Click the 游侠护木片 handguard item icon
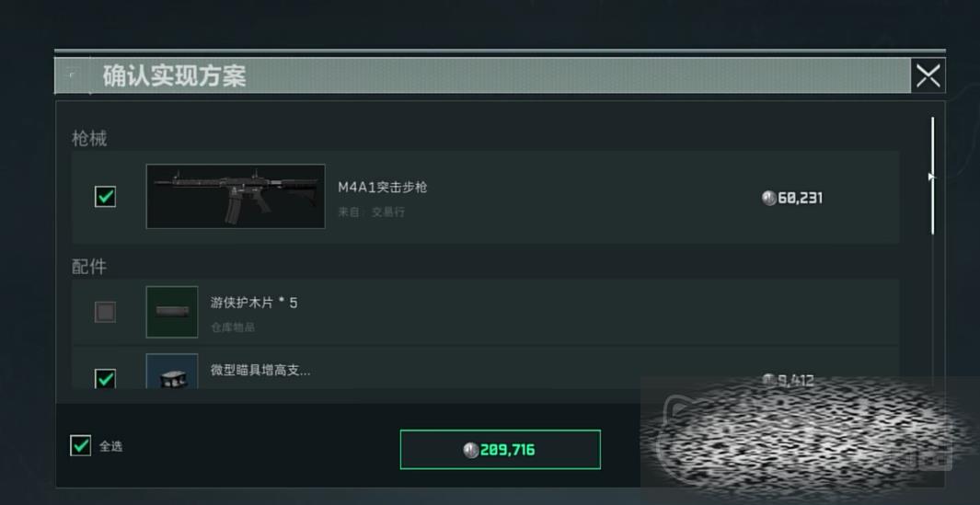The image size is (980, 505). pyautogui.click(x=172, y=312)
